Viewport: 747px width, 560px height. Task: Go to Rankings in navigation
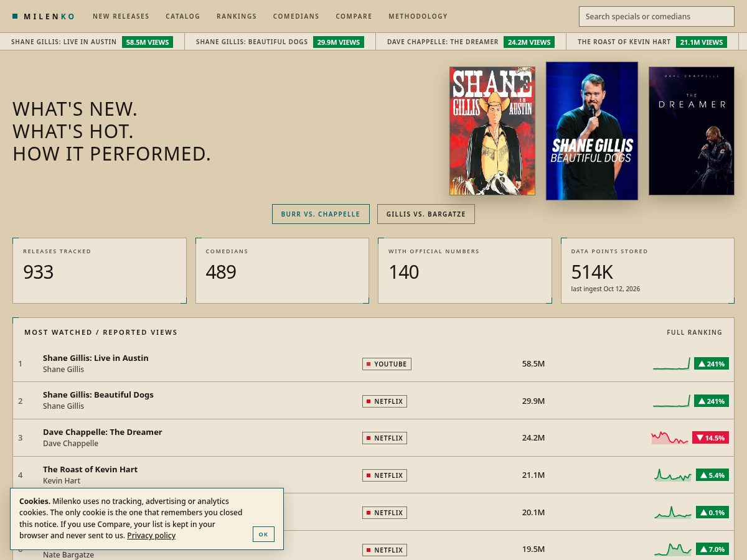[237, 16]
